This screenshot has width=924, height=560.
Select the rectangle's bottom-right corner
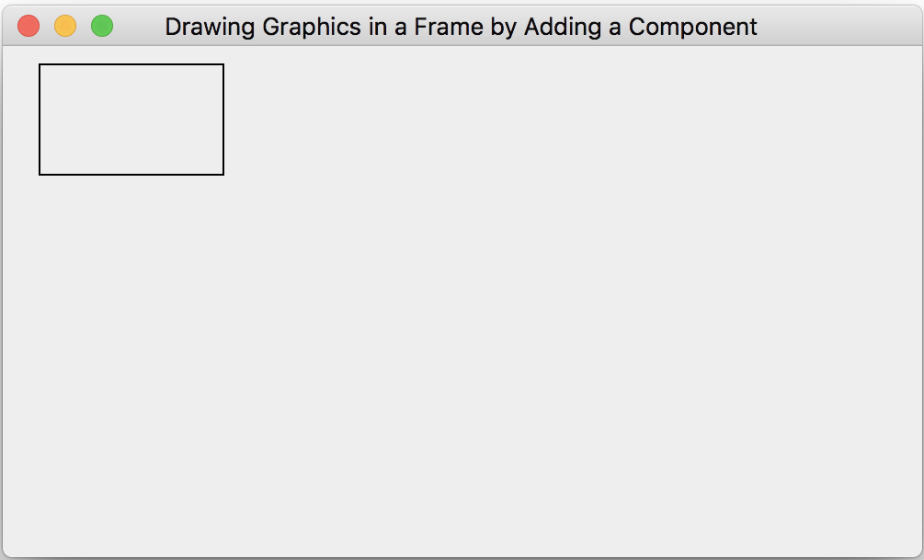click(223, 174)
